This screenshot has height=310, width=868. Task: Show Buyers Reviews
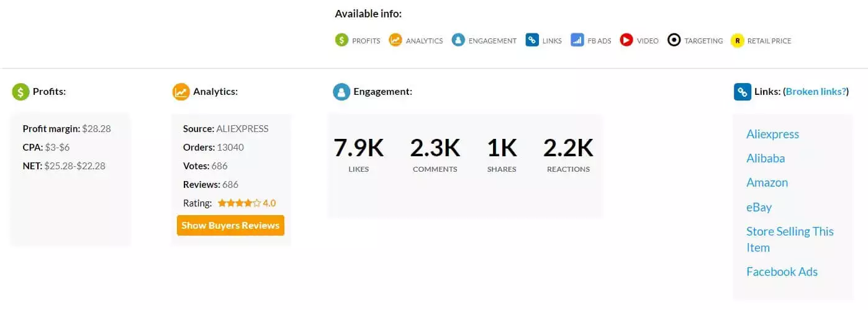[230, 225]
